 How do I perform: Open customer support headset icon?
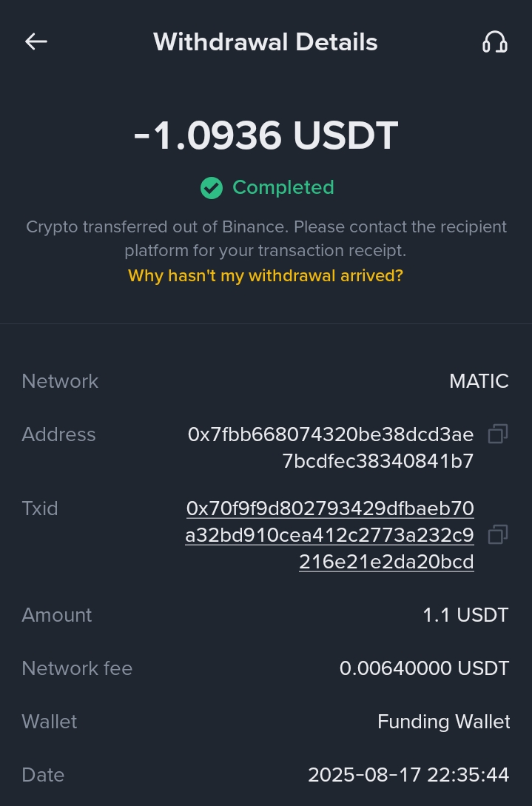coord(494,43)
